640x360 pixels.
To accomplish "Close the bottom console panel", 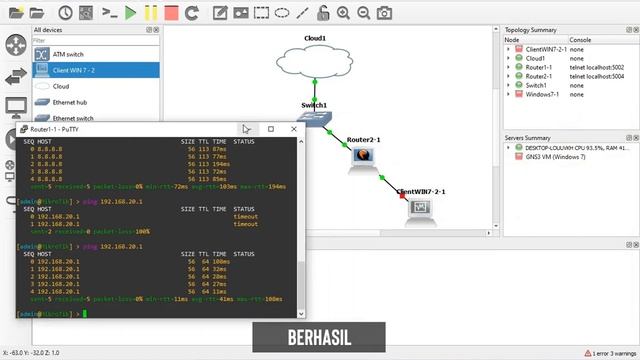I will [x=636, y=244].
